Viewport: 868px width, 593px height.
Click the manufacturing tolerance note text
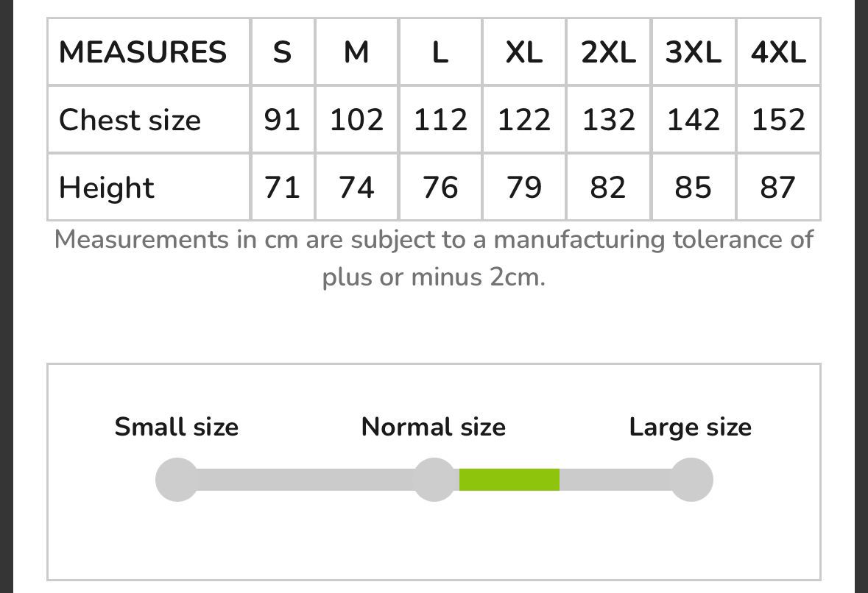tap(434, 258)
